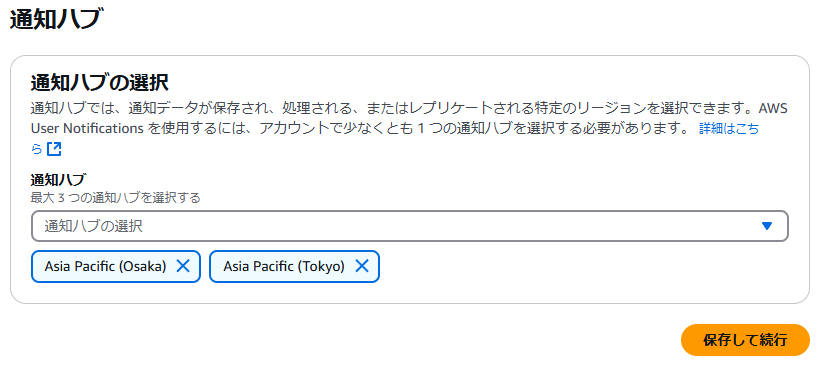The image size is (823, 365).
Task: Click the 保存して続行 button
Action: 745,340
